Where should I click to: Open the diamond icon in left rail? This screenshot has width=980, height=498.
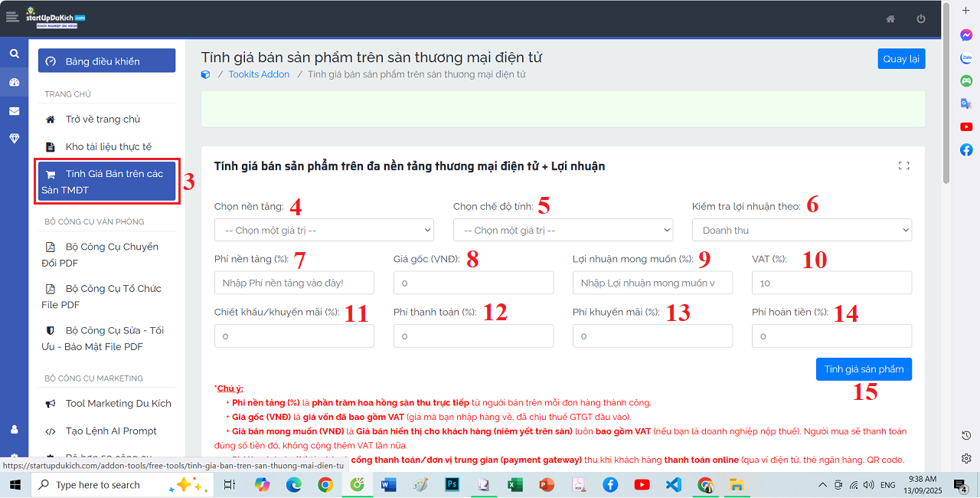(x=14, y=138)
